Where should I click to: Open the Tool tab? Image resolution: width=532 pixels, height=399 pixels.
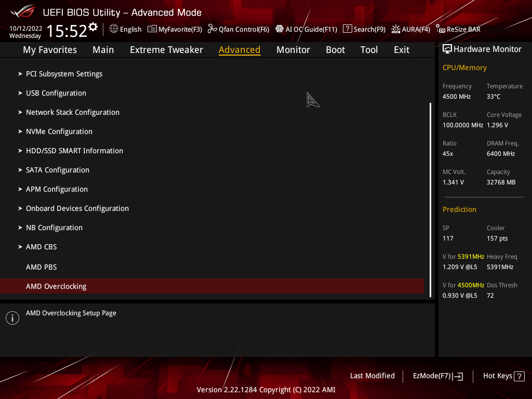click(x=369, y=50)
